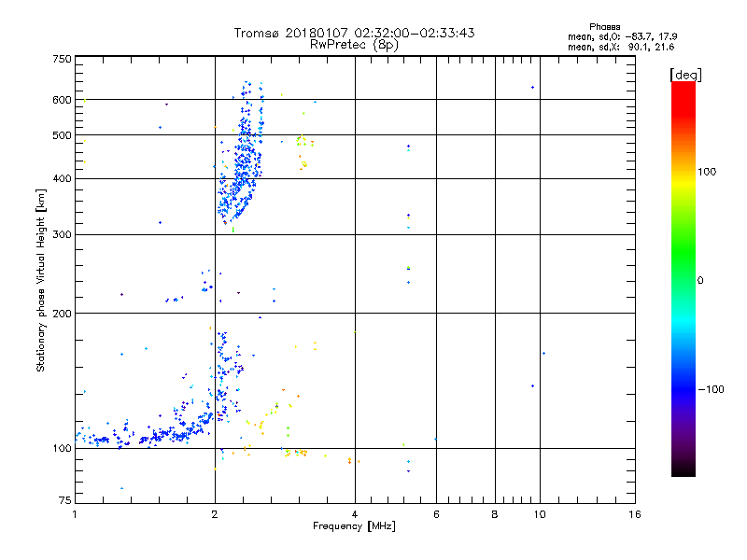
Task: Click the x-axis '2' tick label
Action: click(215, 514)
